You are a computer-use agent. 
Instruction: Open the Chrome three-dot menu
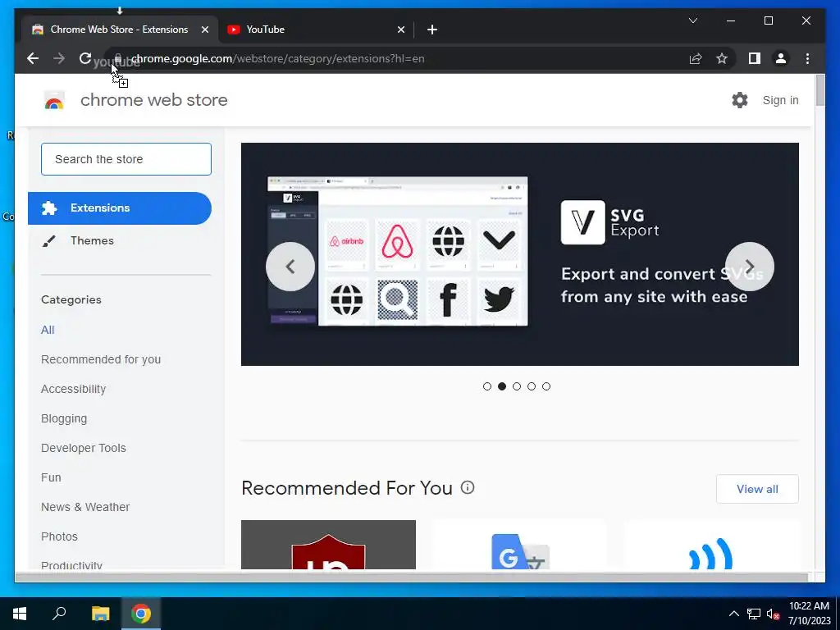[x=807, y=58]
